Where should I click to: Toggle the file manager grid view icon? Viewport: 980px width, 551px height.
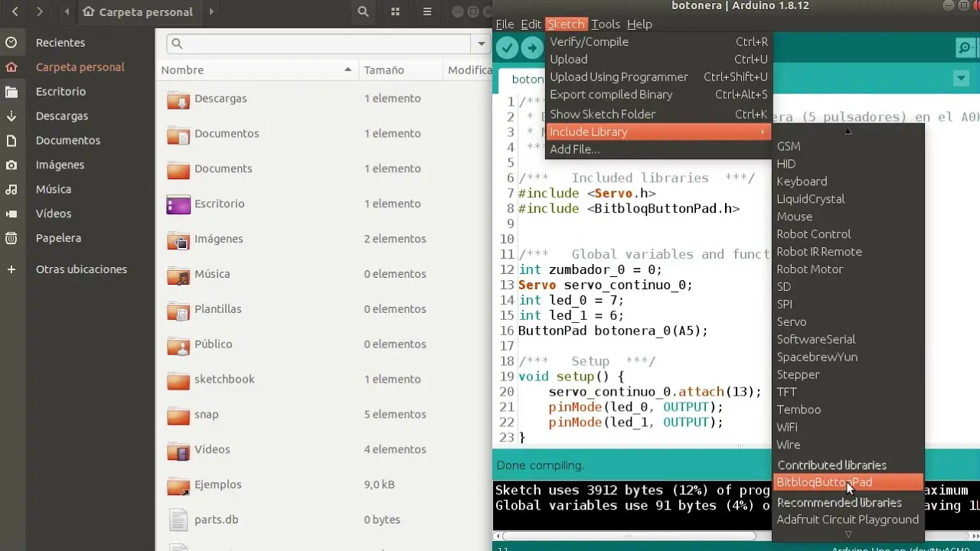(x=395, y=12)
